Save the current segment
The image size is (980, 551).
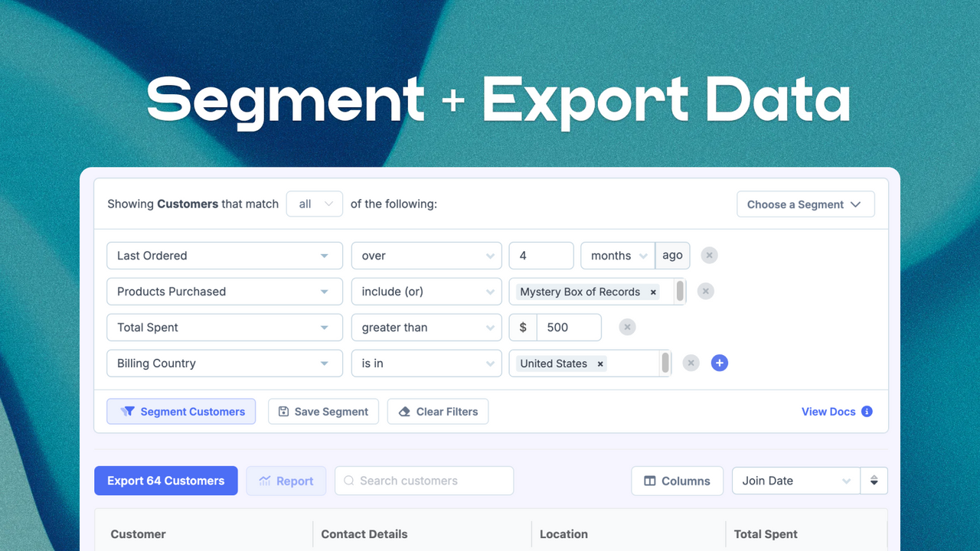(323, 411)
